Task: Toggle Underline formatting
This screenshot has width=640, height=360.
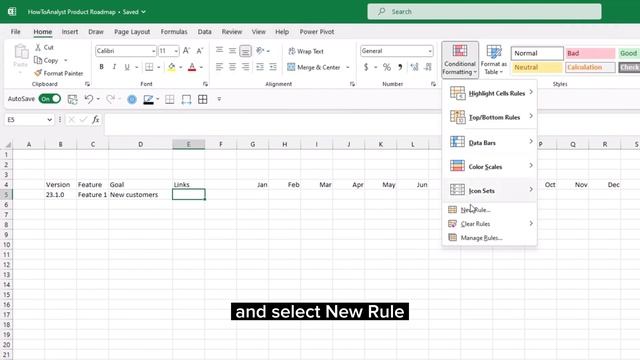Action: pos(127,67)
